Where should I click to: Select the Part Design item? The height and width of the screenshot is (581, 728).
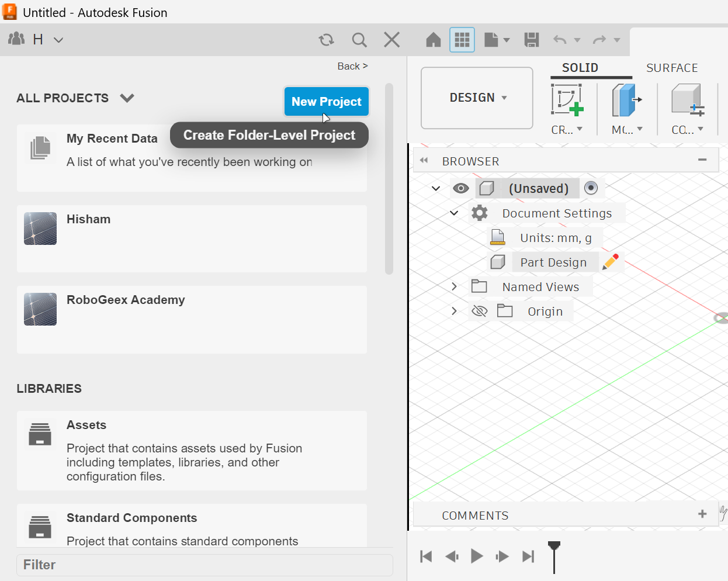[553, 262]
